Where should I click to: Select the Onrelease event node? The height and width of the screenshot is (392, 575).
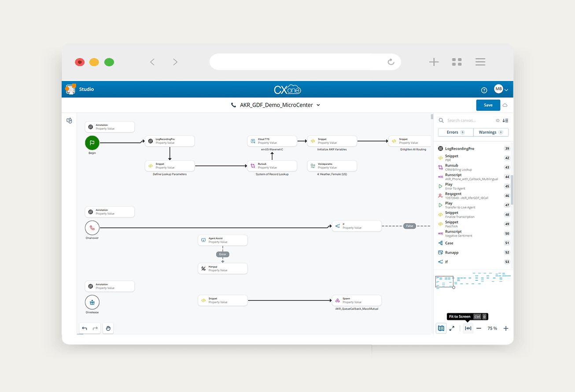(x=92, y=302)
